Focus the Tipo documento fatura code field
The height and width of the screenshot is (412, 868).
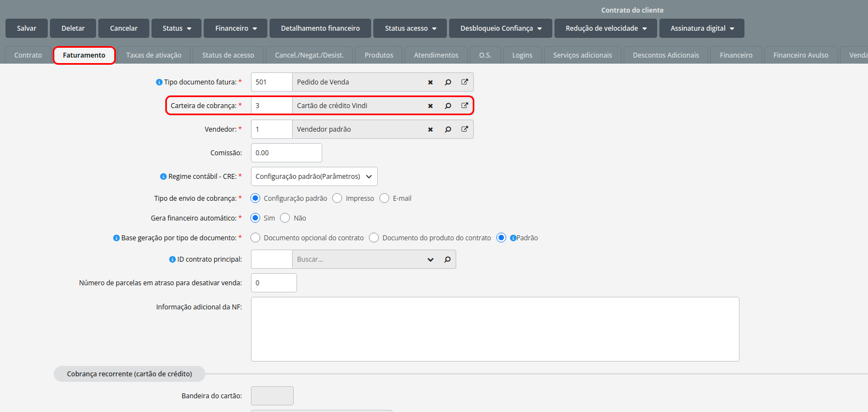coord(271,82)
